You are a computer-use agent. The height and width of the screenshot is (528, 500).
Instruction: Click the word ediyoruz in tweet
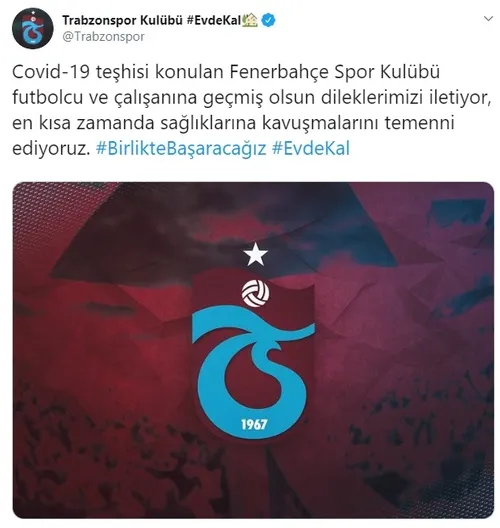pos(51,148)
